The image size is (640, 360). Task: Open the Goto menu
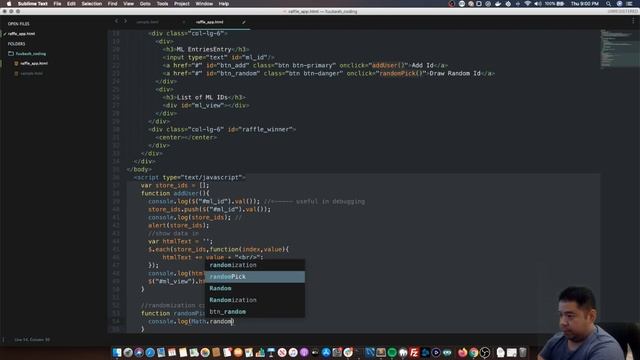145,4
